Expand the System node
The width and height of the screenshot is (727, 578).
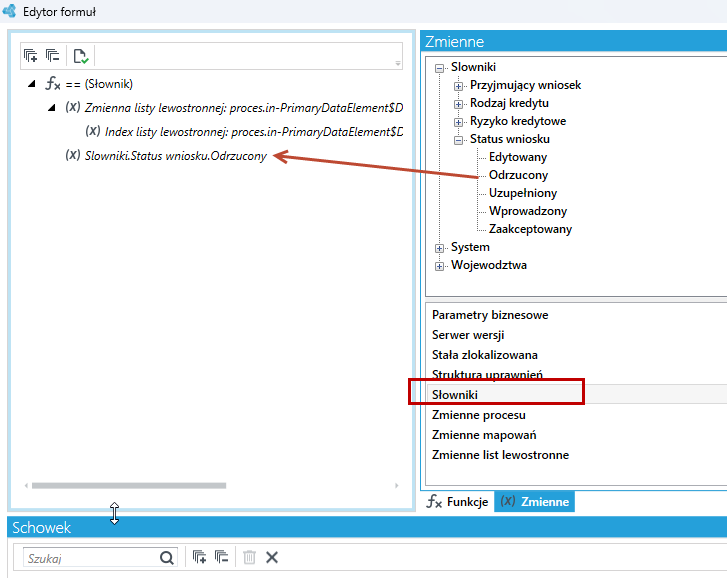click(x=439, y=248)
